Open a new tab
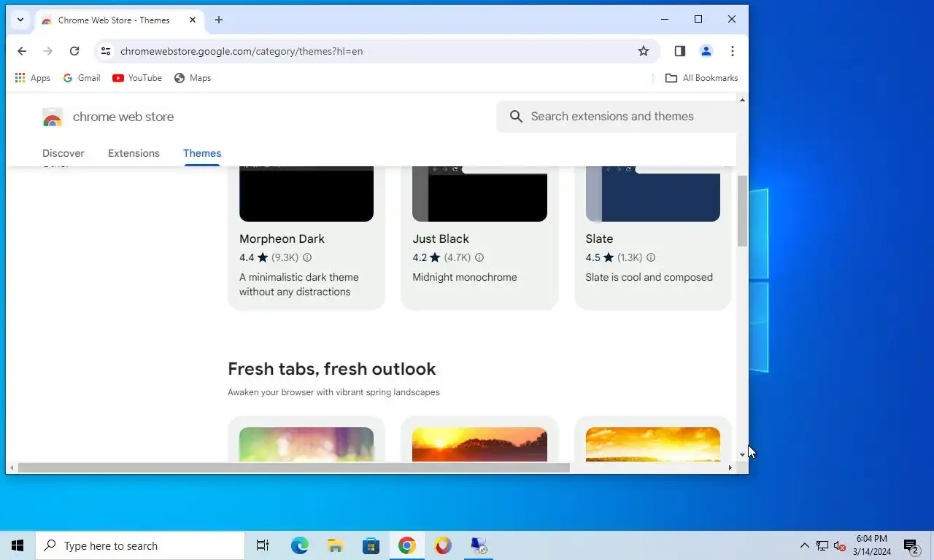The image size is (934, 560). click(x=219, y=20)
